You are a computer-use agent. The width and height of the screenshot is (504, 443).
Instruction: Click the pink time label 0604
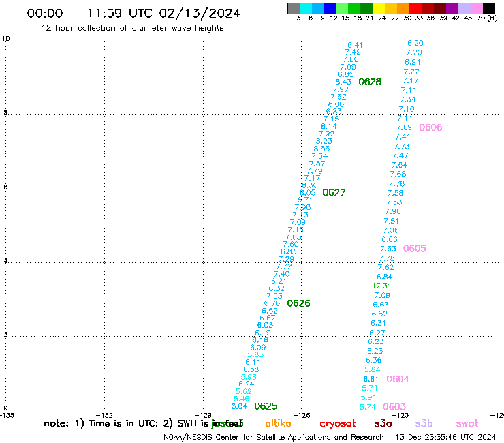pyautogui.click(x=398, y=379)
